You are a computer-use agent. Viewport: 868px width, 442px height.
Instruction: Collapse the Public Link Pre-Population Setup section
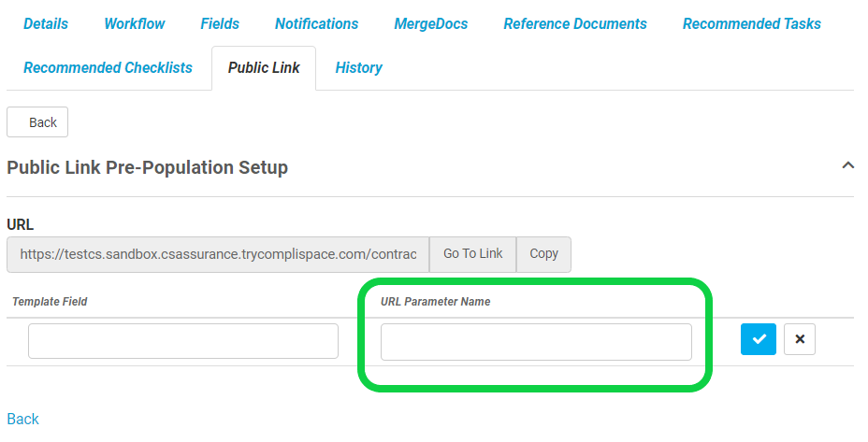(x=847, y=164)
